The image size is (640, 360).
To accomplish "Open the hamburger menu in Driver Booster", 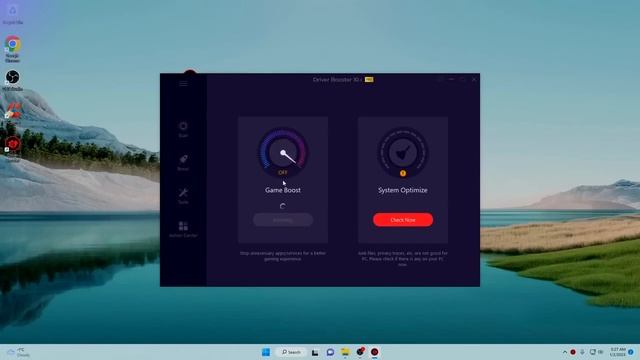I will tap(183, 84).
